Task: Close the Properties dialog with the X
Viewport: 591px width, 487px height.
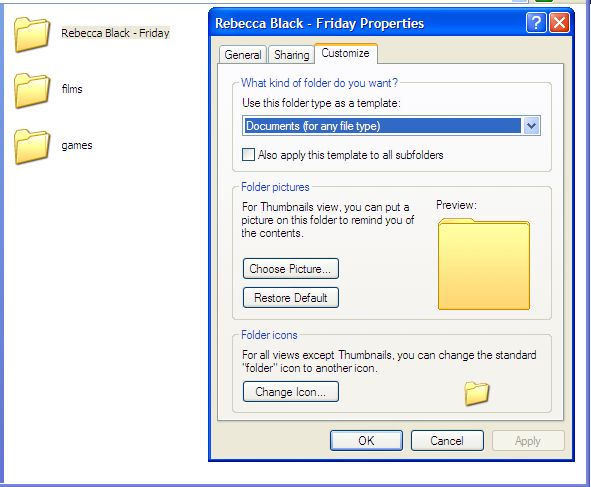Action: click(559, 23)
